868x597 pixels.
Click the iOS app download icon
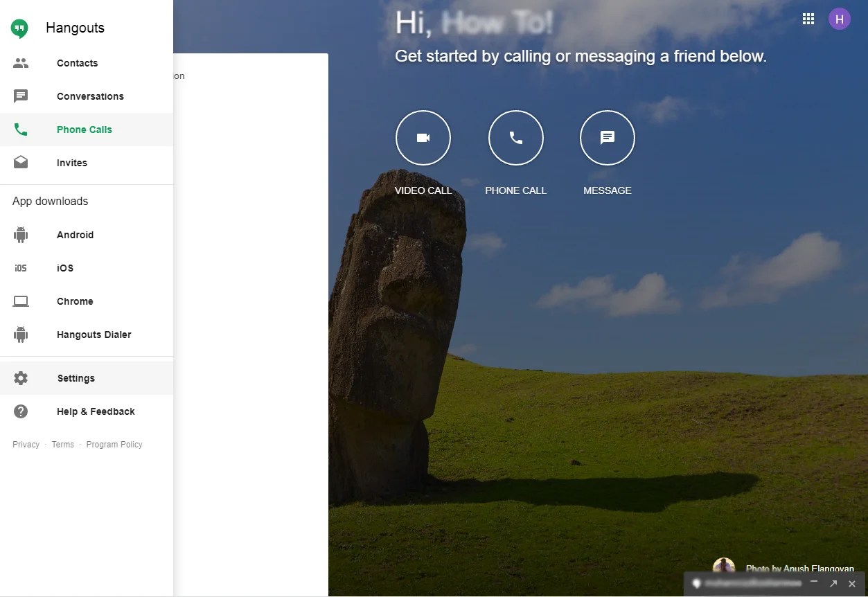tap(20, 267)
